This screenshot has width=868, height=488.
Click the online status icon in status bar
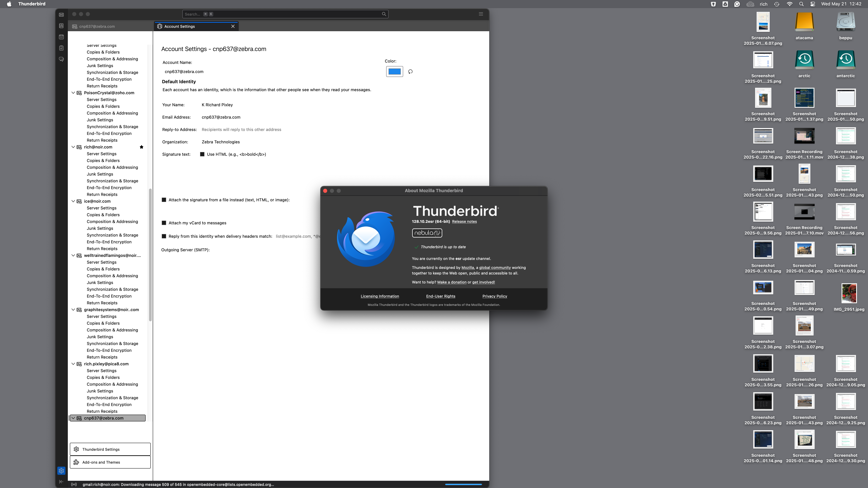point(74,485)
